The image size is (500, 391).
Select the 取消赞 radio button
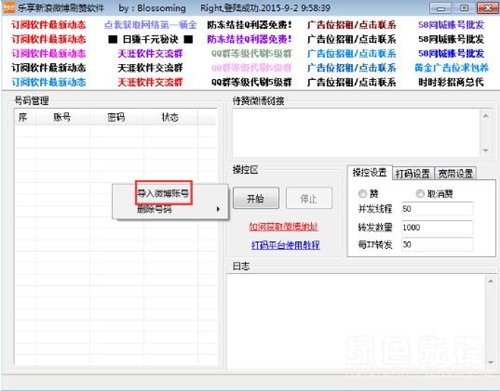coord(420,194)
